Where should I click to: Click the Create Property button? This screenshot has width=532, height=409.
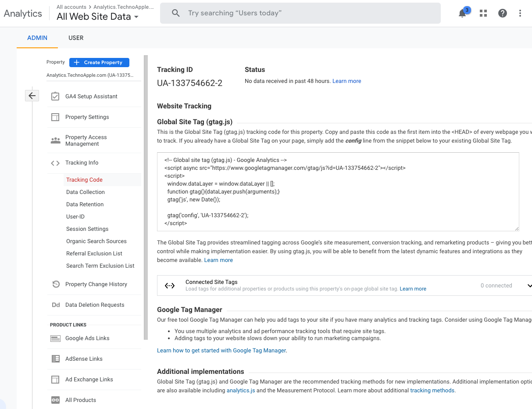coord(99,62)
